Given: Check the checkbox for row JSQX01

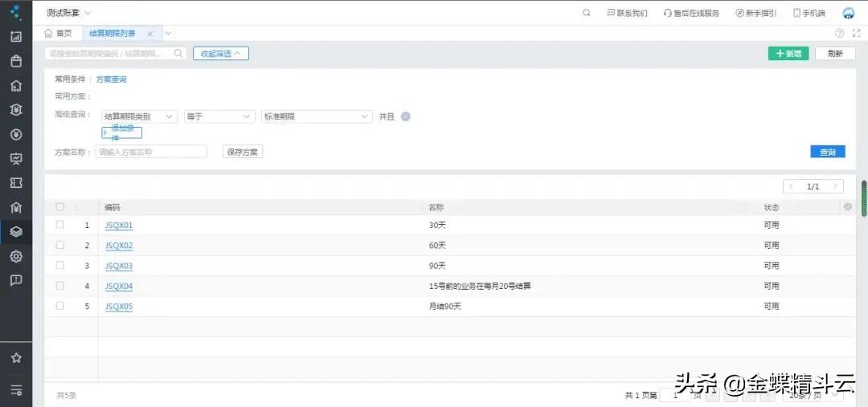Looking at the screenshot, I should pyautogui.click(x=59, y=225).
